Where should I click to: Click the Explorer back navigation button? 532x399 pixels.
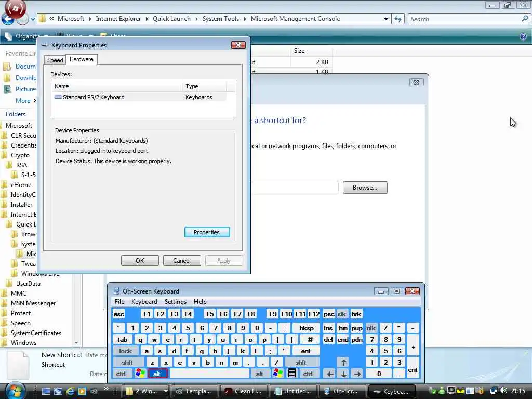tap(7, 19)
